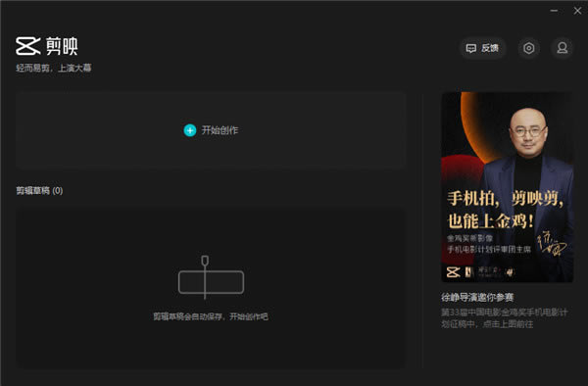588x386 pixels.
Task: Click the 第33届中国电影金鸡奖 description text
Action: pos(504,318)
